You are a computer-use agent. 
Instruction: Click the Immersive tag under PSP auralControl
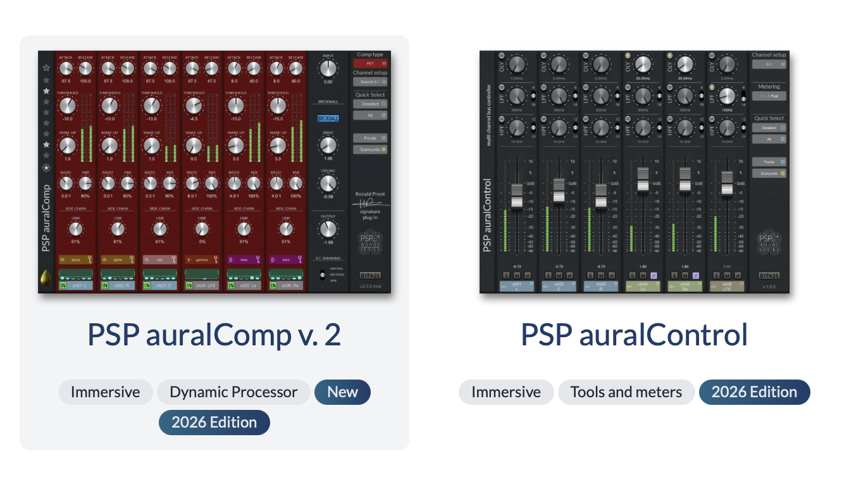(506, 392)
